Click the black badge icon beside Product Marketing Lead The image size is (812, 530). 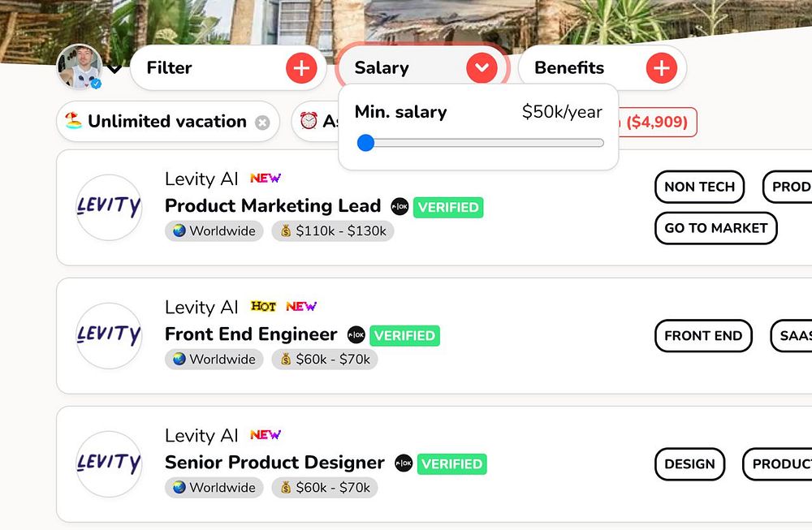400,206
